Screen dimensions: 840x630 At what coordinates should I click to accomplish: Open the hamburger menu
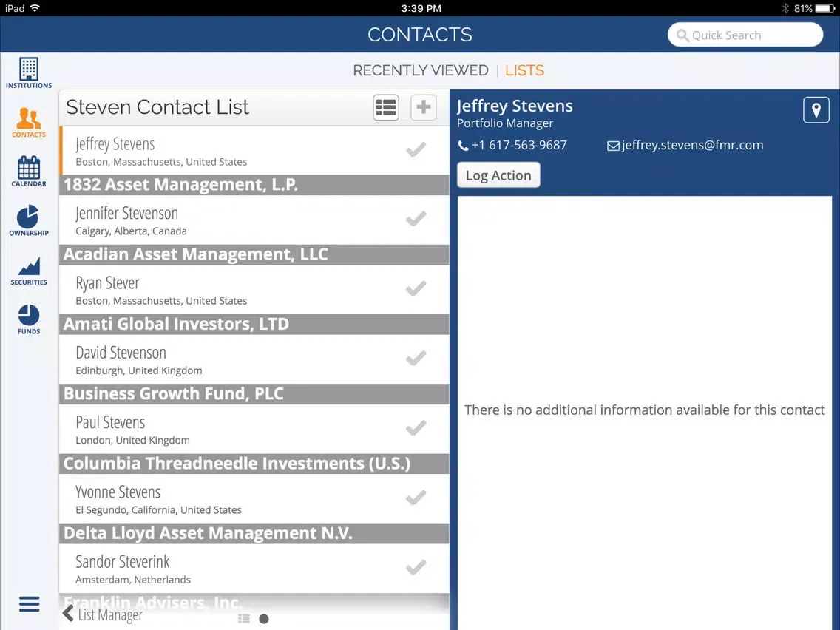29,603
